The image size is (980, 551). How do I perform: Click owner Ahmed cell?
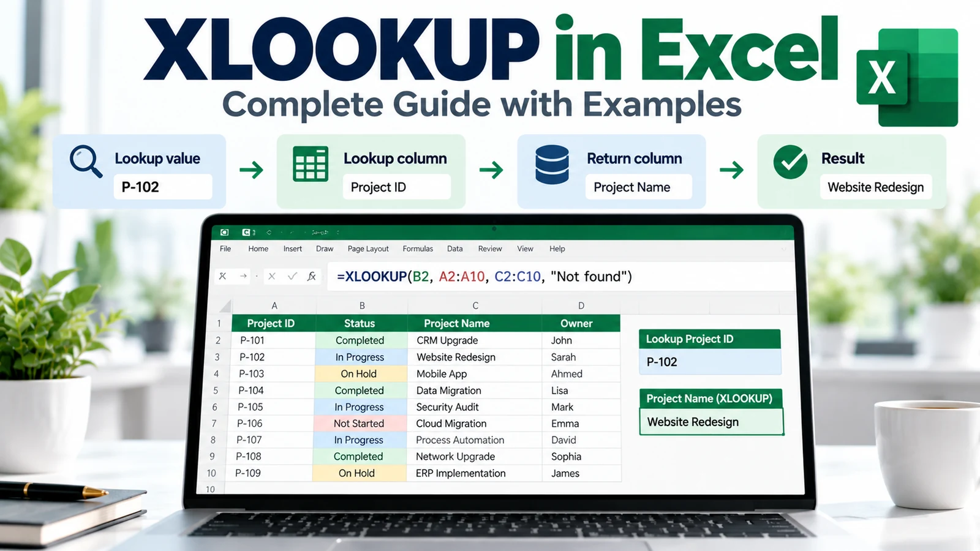pos(581,374)
